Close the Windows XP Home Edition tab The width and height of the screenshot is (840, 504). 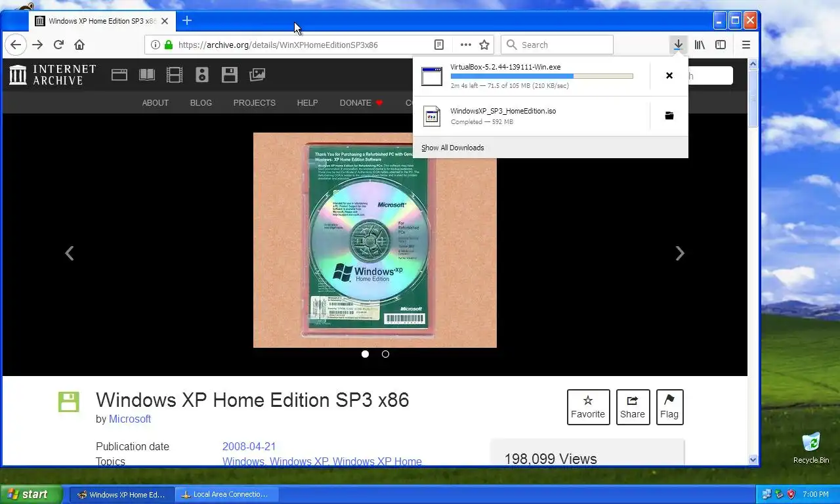[165, 21]
